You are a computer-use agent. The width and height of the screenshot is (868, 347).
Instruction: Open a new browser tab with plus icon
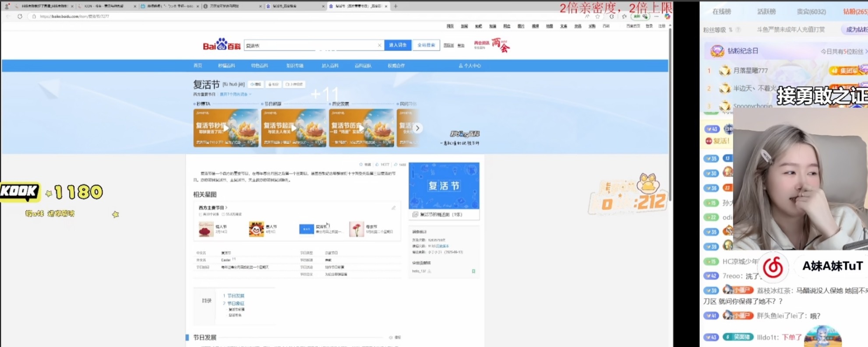(x=395, y=6)
